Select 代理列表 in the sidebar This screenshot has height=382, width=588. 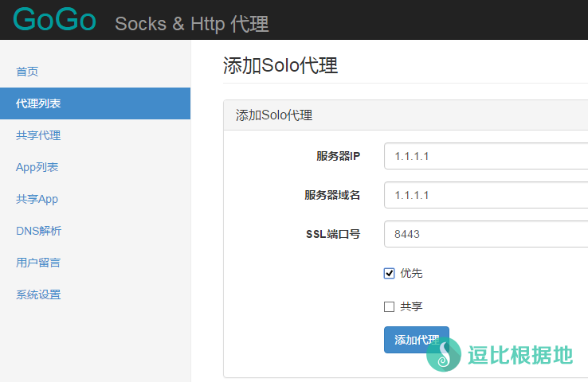pos(38,103)
